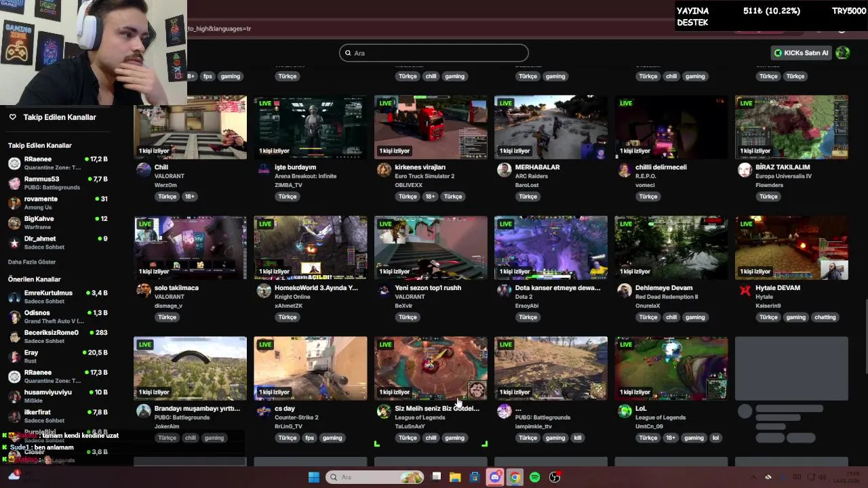Click the fps tag on the cs day stream
The image size is (868, 488).
(310, 438)
